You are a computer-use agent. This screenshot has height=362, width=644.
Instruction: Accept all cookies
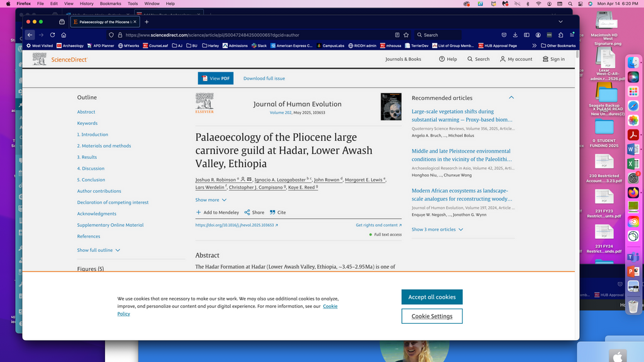pos(431,297)
